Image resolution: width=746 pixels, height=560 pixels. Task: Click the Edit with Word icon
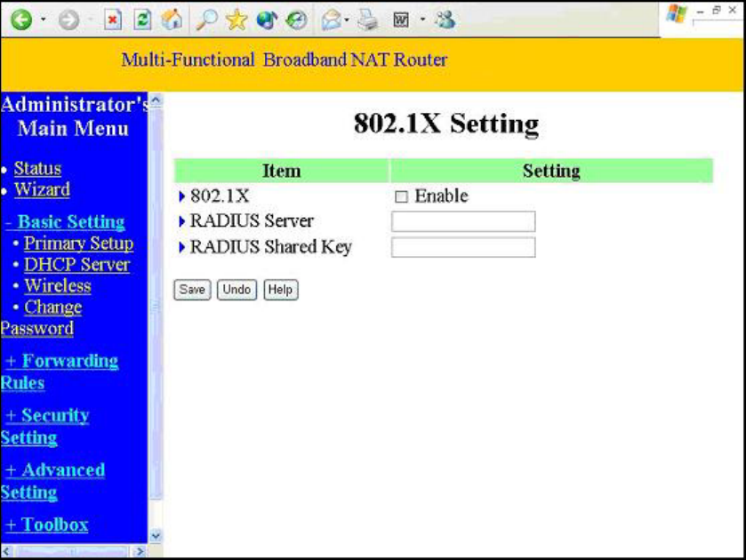tap(401, 20)
